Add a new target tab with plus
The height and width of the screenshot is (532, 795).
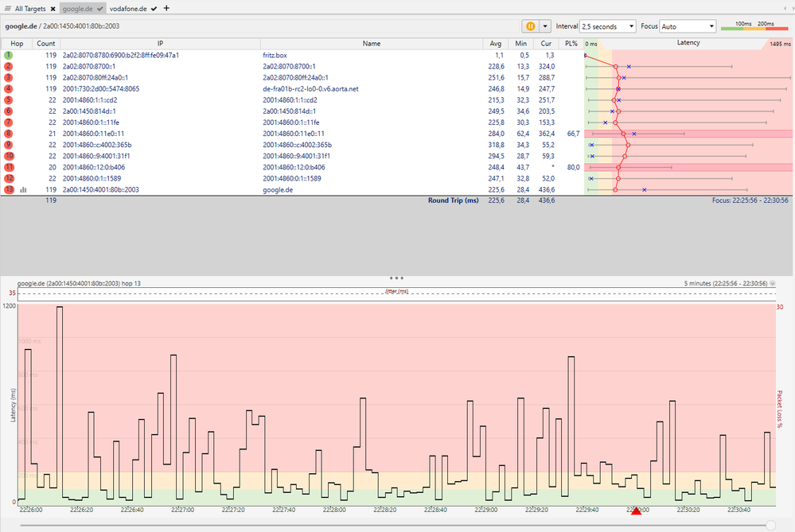pos(166,8)
